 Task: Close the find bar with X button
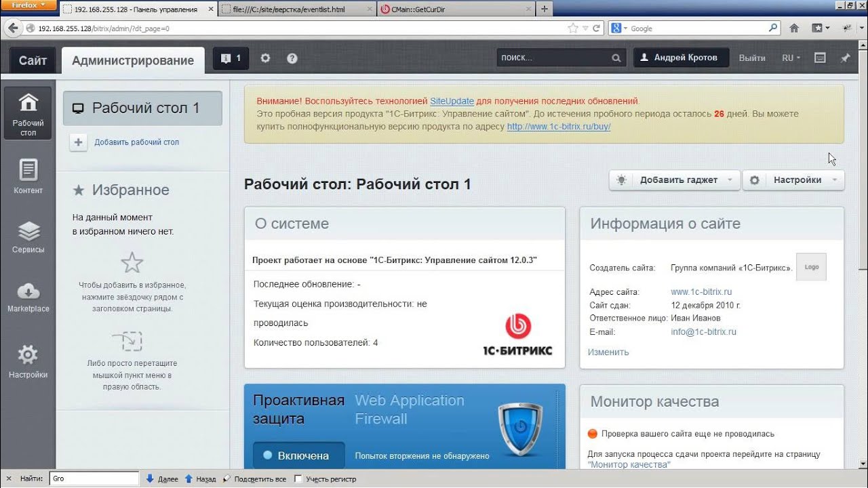(x=7, y=479)
